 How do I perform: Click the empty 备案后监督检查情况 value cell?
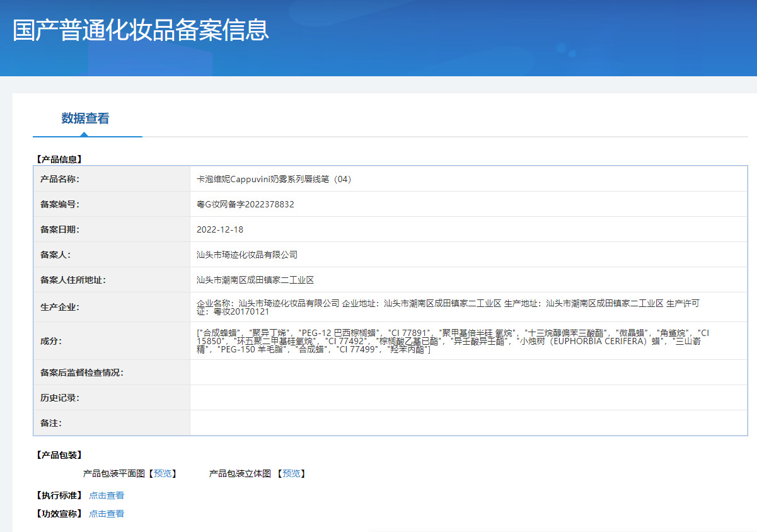pos(468,373)
